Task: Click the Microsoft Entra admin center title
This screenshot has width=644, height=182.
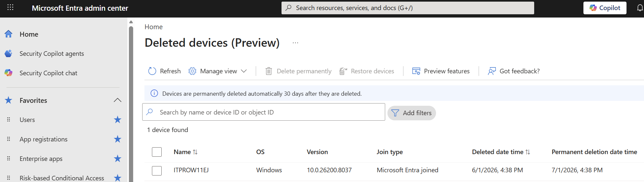Action: (80, 8)
